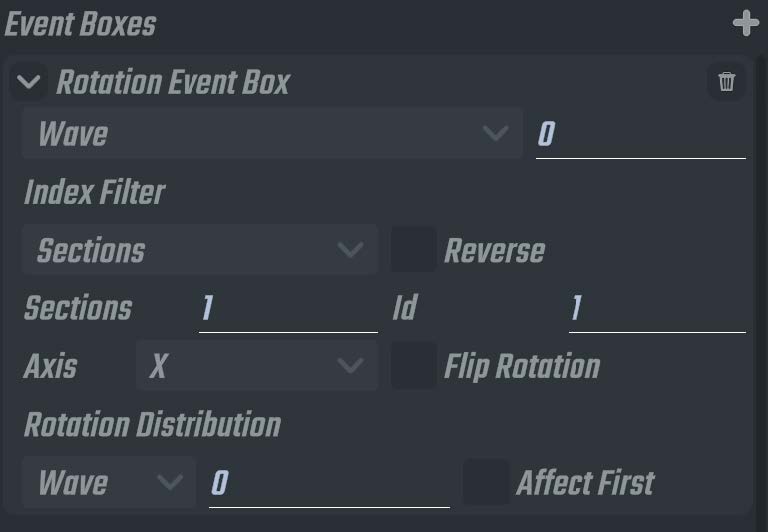Click the Id number input field
Viewport: 768px width, 532px height.
[657, 309]
